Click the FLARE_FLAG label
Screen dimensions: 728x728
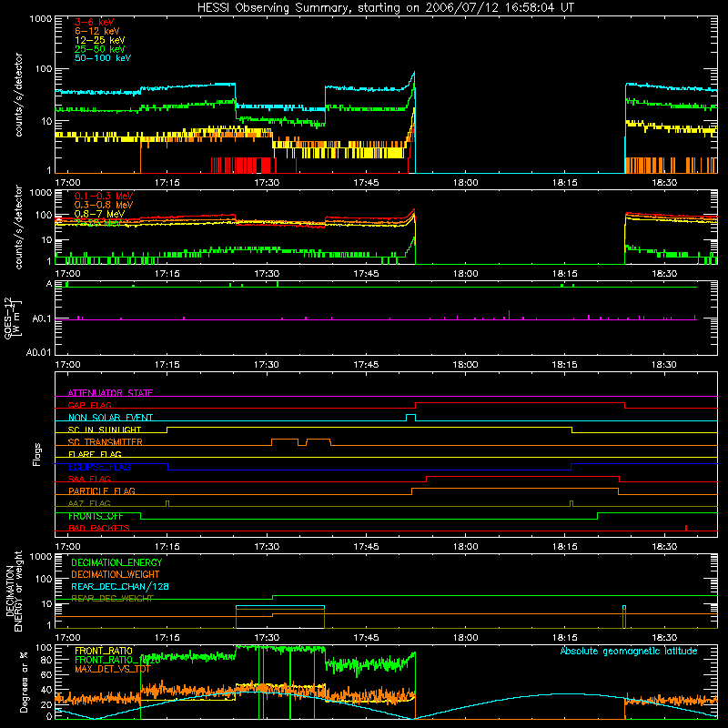95,454
